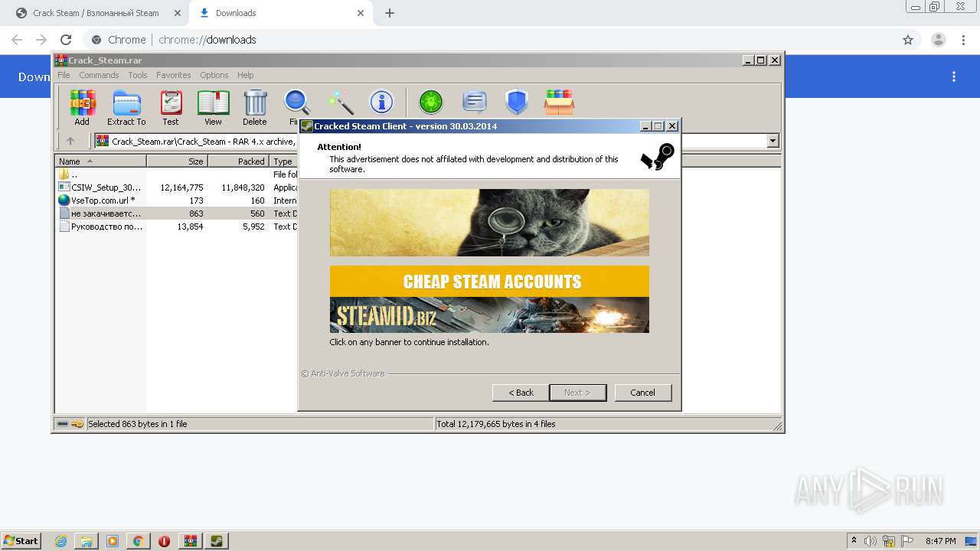This screenshot has width=980, height=551.
Task: Click the green VirusScan bug icon
Action: [431, 102]
